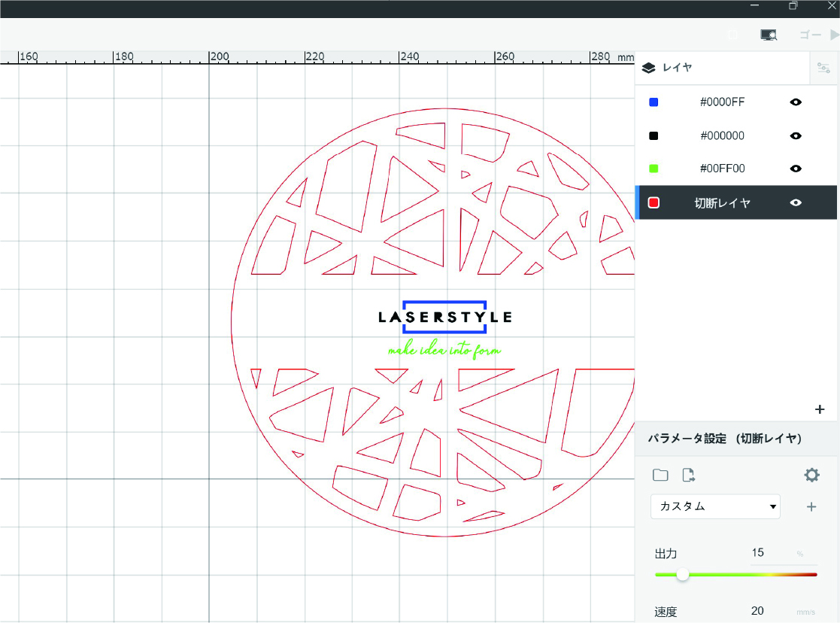Add a new layer with plus icon
Screen dimensions: 840x623
point(820,409)
